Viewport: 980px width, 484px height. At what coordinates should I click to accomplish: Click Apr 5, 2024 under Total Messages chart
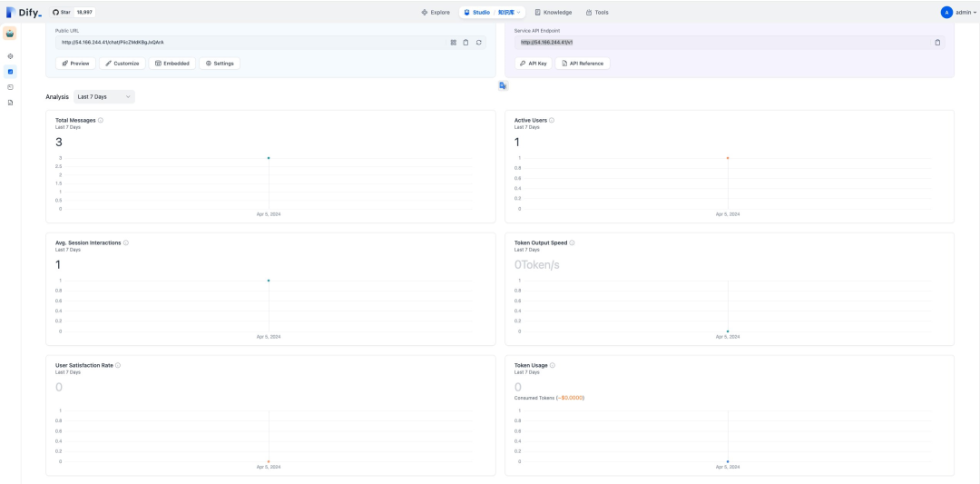(x=269, y=214)
